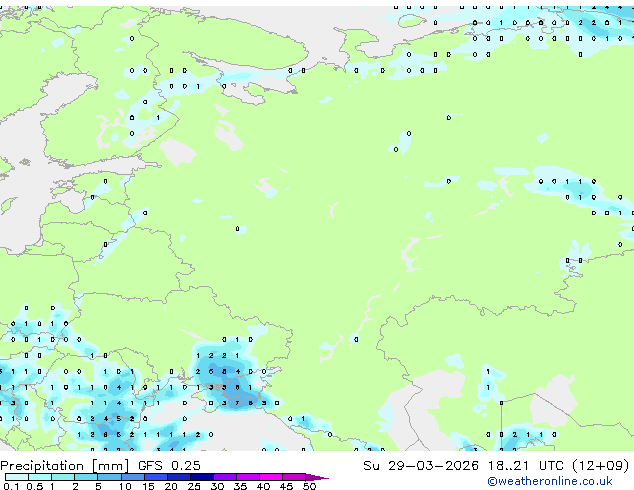Click the '(12+09)' forecast run text

tap(601, 465)
